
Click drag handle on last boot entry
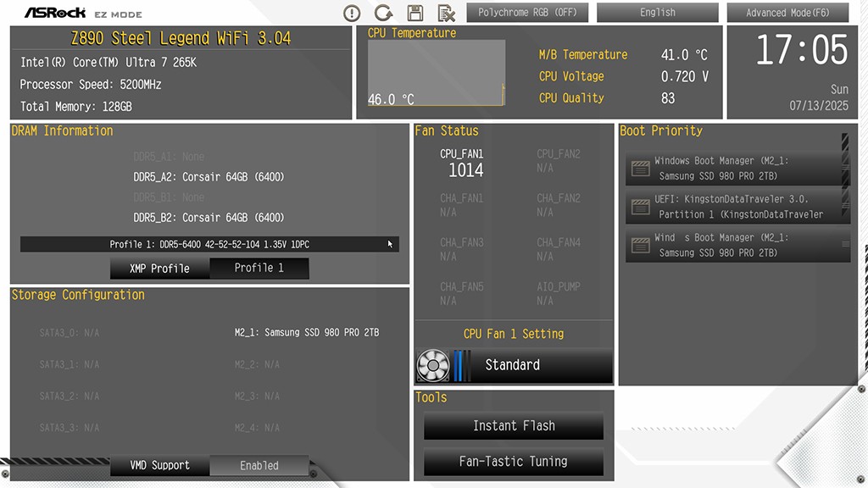click(x=845, y=244)
